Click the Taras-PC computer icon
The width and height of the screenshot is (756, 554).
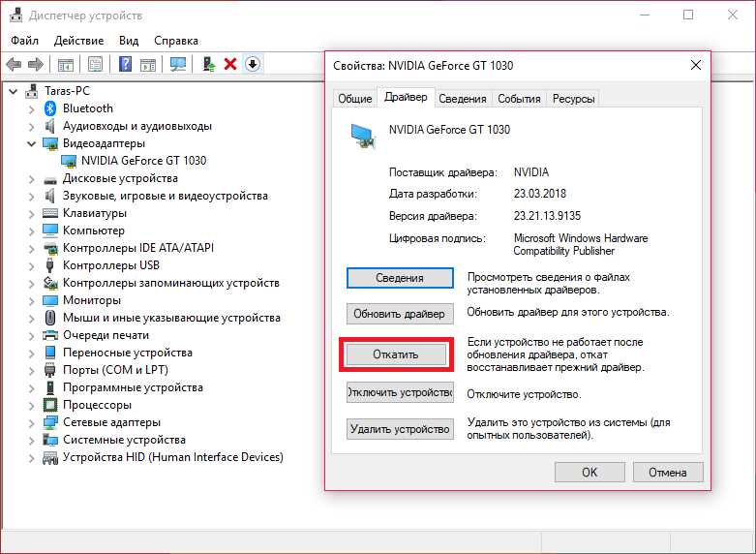(32, 91)
